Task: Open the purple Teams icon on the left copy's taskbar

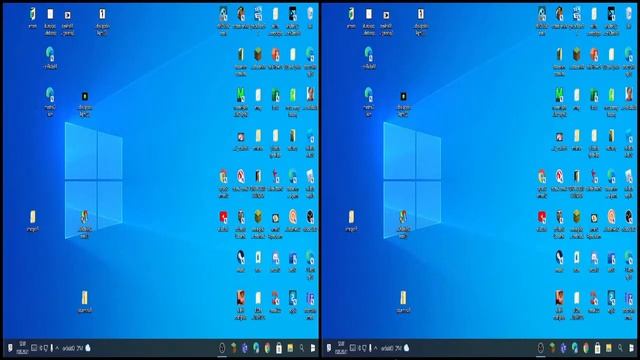Action: (244, 348)
